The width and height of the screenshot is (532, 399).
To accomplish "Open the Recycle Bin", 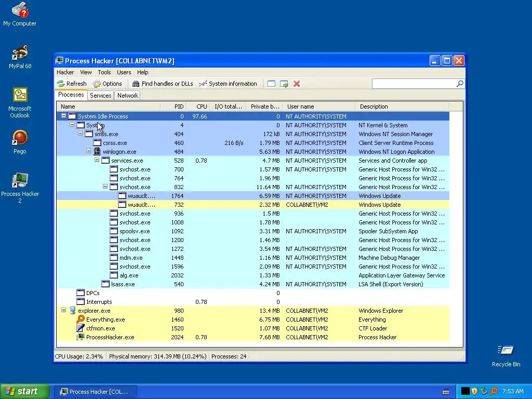I will (x=506, y=355).
